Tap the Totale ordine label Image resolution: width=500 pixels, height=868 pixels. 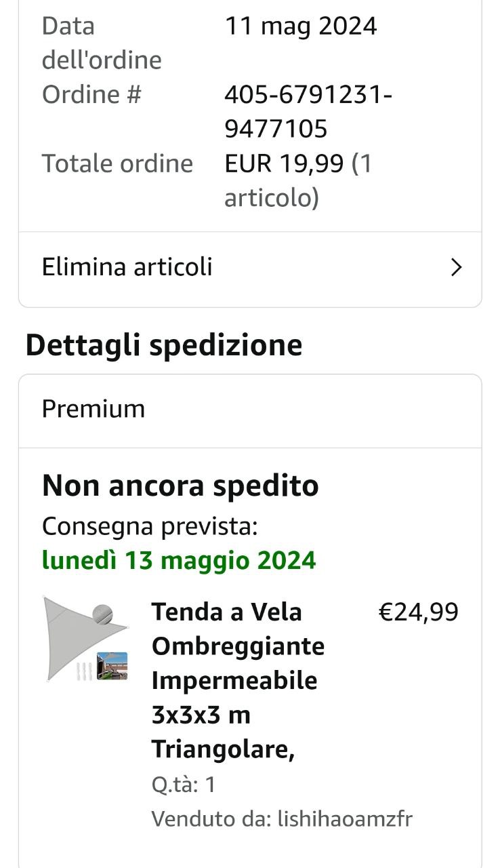117,163
